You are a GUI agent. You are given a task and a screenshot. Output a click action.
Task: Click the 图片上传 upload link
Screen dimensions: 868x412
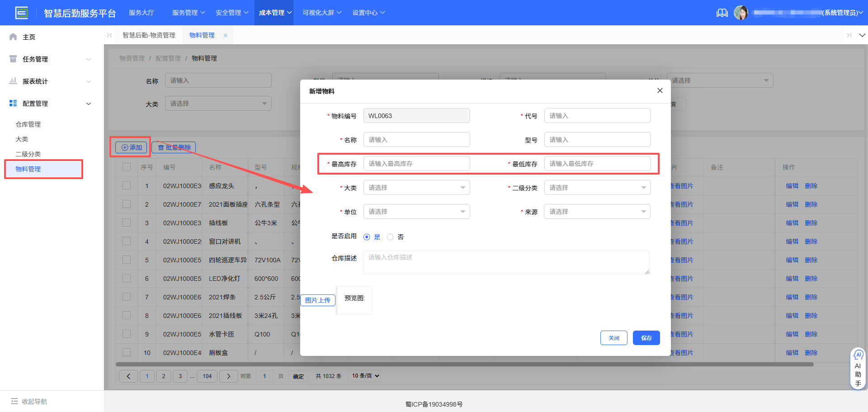tap(318, 300)
